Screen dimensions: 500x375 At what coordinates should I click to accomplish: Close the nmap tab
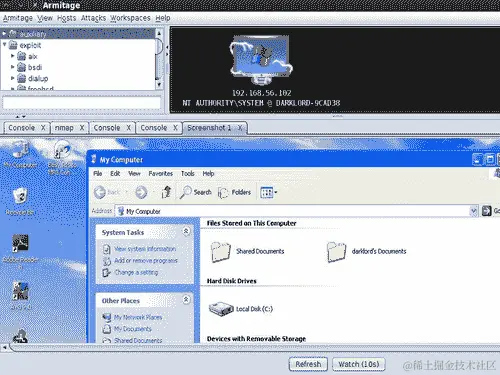point(82,128)
